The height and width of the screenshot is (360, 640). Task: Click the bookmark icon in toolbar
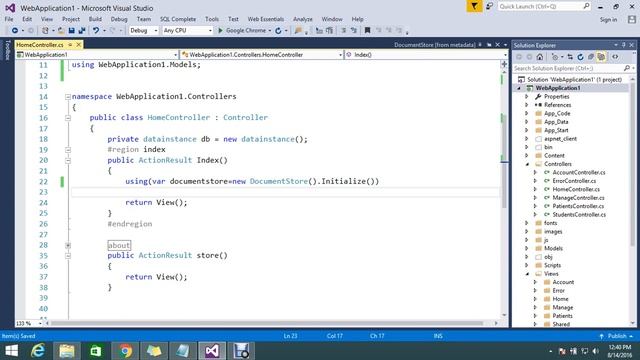click(367, 31)
